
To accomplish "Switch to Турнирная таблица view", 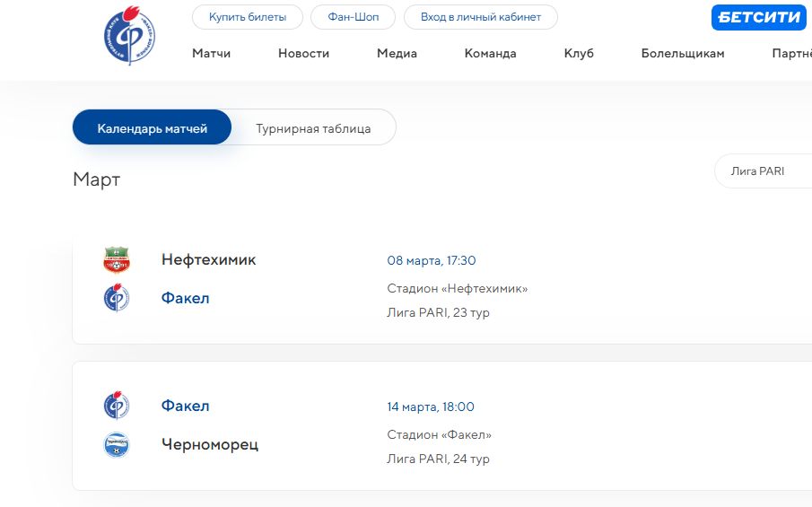I will click(x=313, y=128).
